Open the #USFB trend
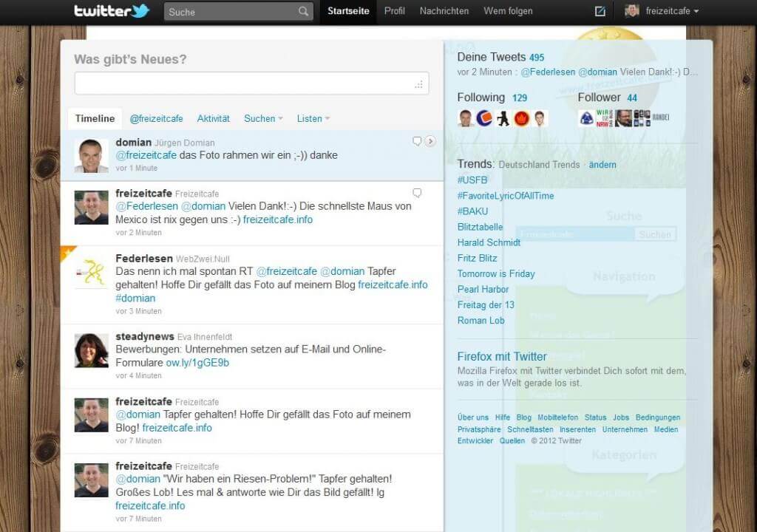The height and width of the screenshot is (532, 757). point(472,180)
